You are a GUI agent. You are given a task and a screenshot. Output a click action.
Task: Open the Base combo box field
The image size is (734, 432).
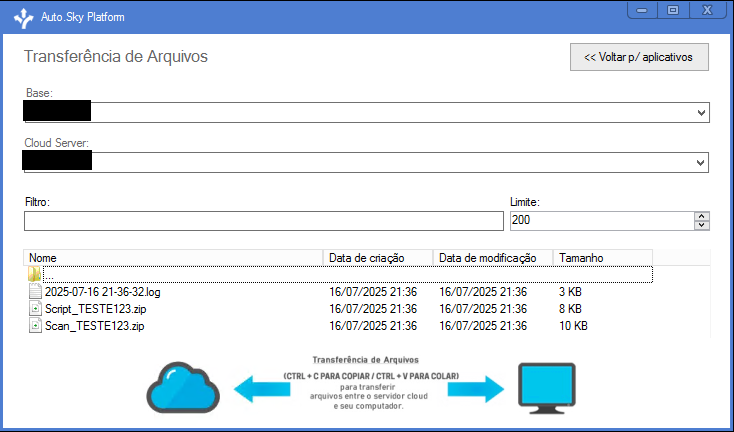coord(367,113)
